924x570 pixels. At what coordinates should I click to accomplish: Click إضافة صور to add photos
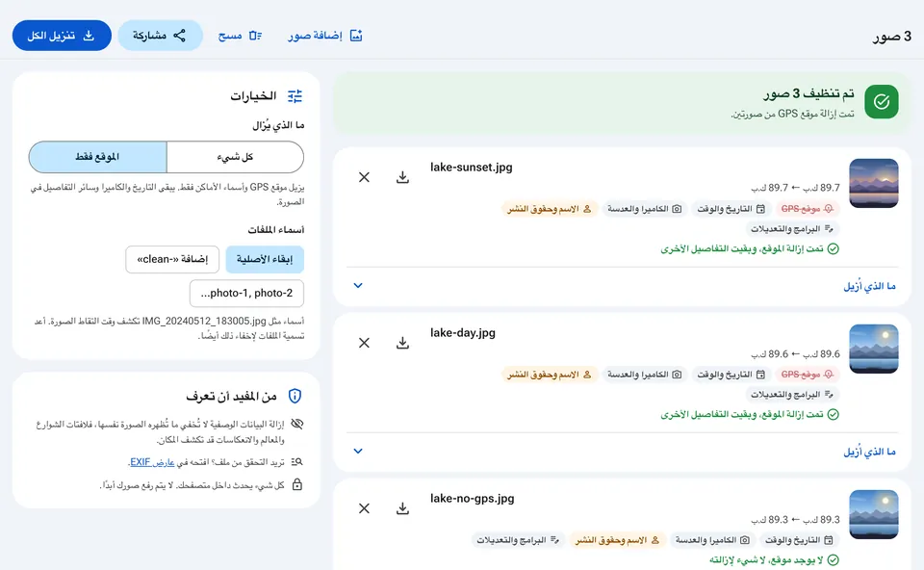point(325,36)
